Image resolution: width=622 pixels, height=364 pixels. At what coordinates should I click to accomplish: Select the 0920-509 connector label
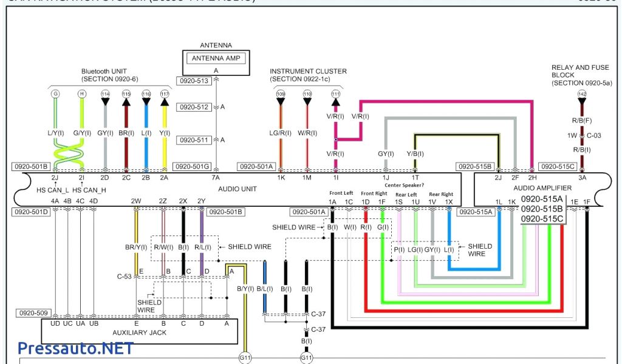click(33, 314)
